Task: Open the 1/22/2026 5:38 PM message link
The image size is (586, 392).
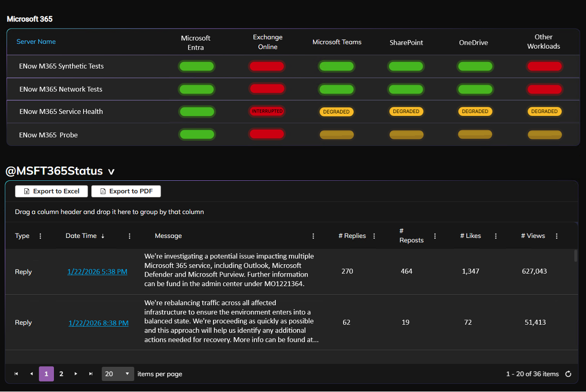Action: pyautogui.click(x=97, y=271)
